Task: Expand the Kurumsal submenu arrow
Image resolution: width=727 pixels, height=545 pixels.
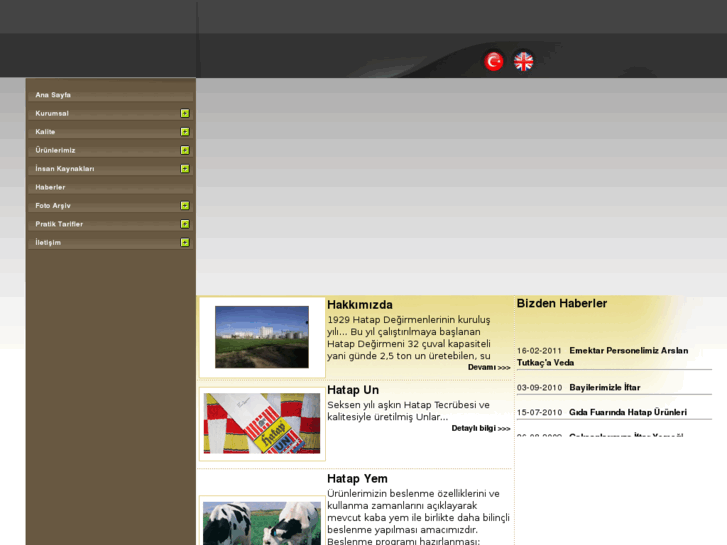Action: click(185, 113)
